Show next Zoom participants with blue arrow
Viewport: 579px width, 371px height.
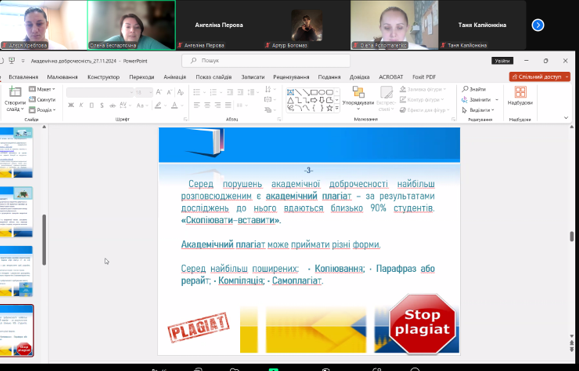point(538,25)
